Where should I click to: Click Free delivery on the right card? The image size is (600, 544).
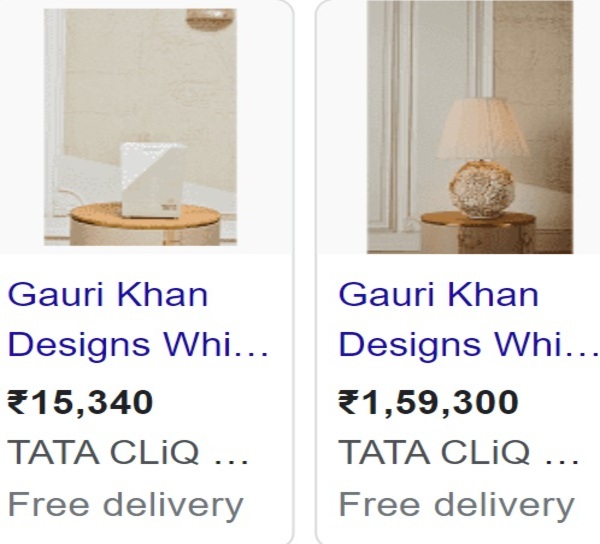pyautogui.click(x=457, y=505)
